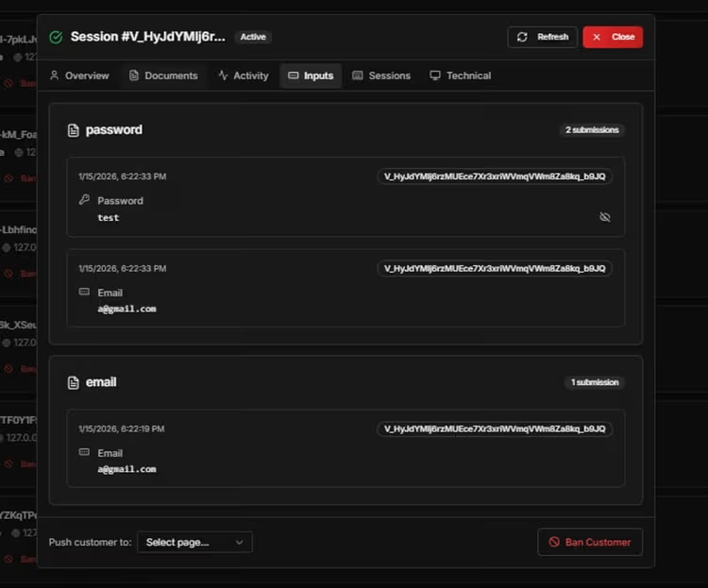This screenshot has height=588, width=708.
Task: Click the Active status badge
Action: tap(253, 37)
